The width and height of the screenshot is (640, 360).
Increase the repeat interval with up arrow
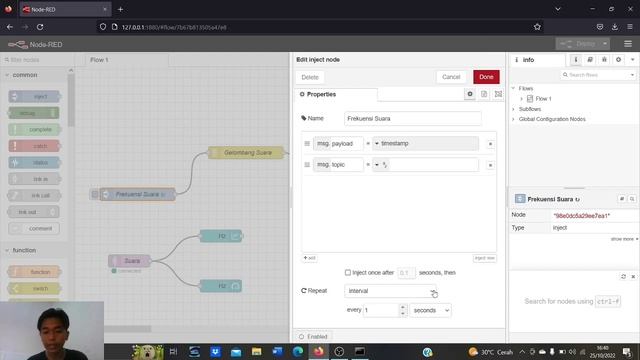[x=402, y=307]
